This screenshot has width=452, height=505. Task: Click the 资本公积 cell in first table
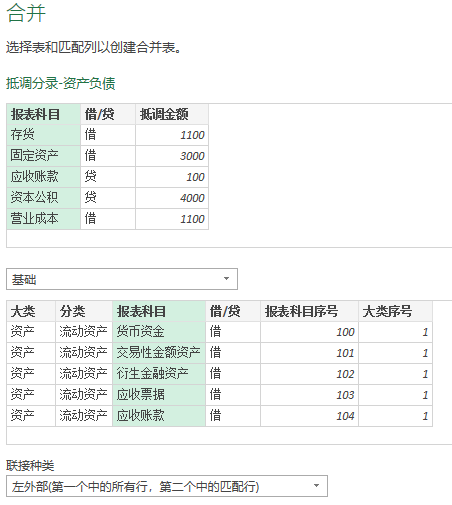[x=44, y=198]
